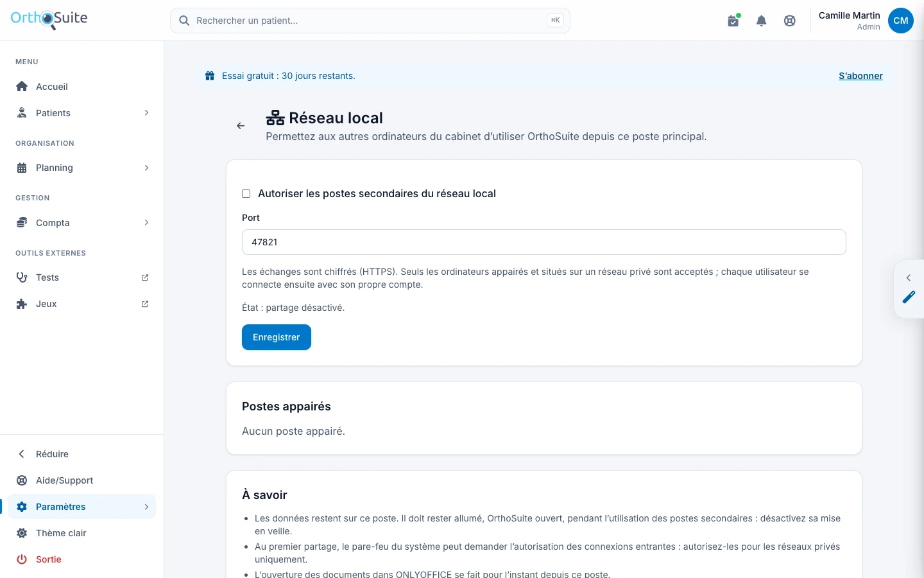This screenshot has height=578, width=924.
Task: Open the Tests external tool
Action: [x=82, y=277]
